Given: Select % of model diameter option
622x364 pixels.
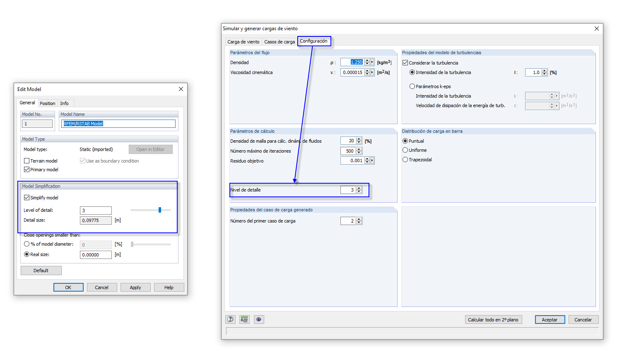Looking at the screenshot, I should (x=27, y=244).
